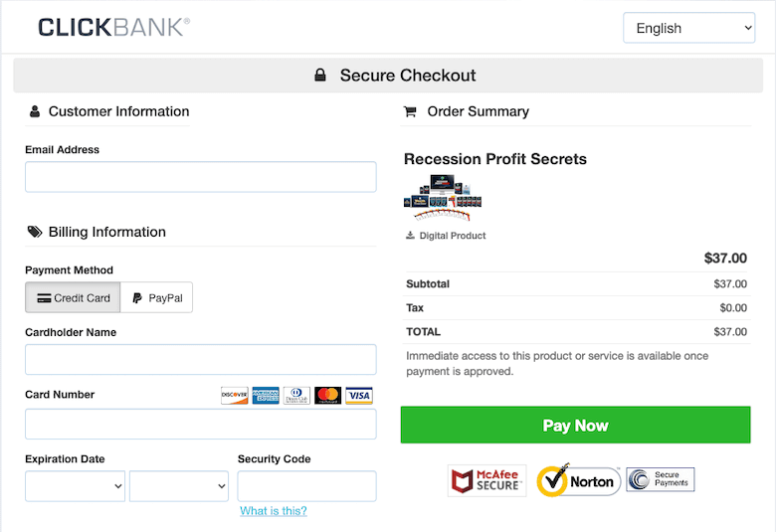Click the Card Number input field
776x532 pixels.
[201, 425]
